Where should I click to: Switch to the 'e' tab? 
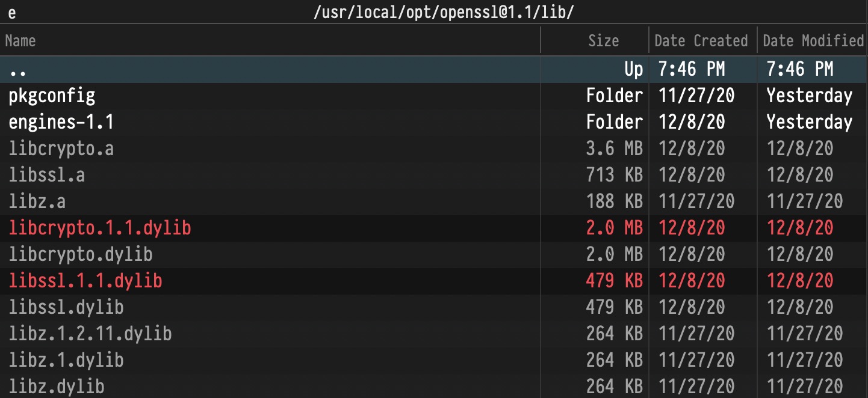coord(11,10)
